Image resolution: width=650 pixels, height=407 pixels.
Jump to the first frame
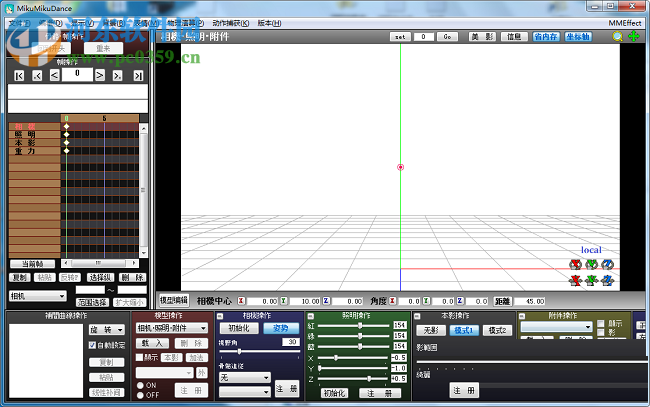[19, 75]
